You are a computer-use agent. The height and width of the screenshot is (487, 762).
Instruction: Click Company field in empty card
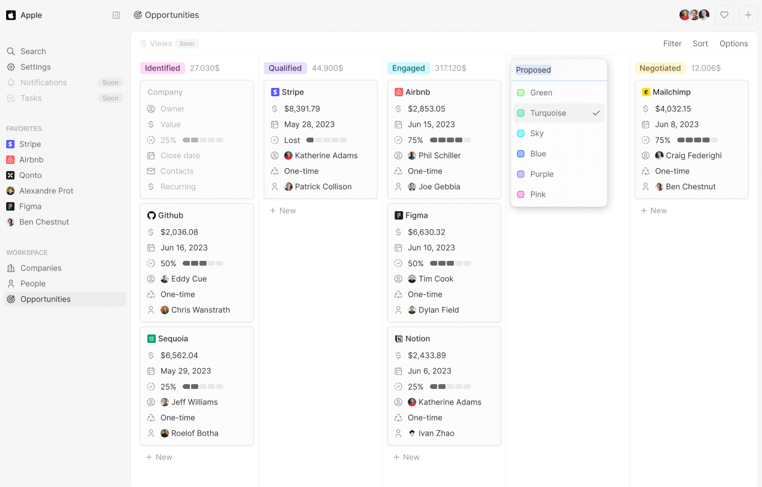[x=165, y=92]
